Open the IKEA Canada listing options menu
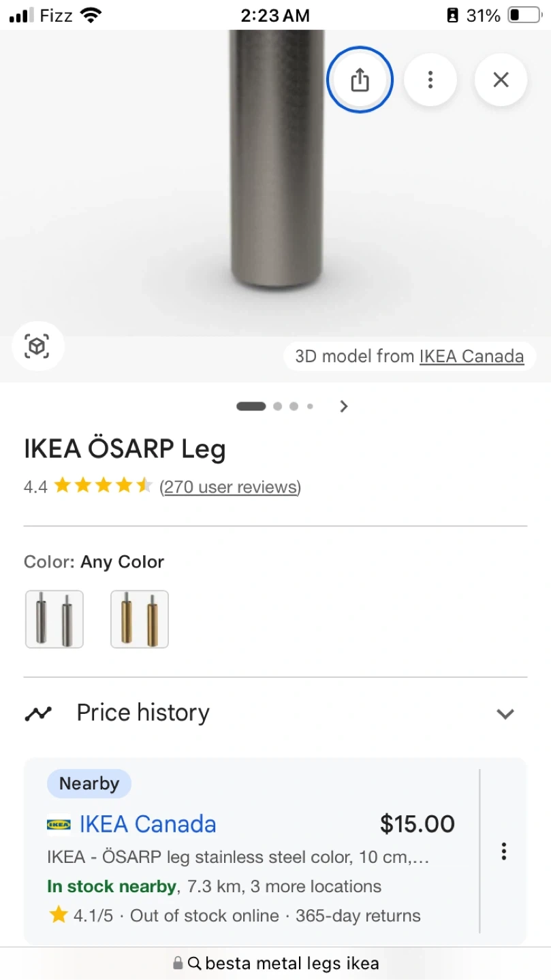The height and width of the screenshot is (980, 551). click(503, 851)
